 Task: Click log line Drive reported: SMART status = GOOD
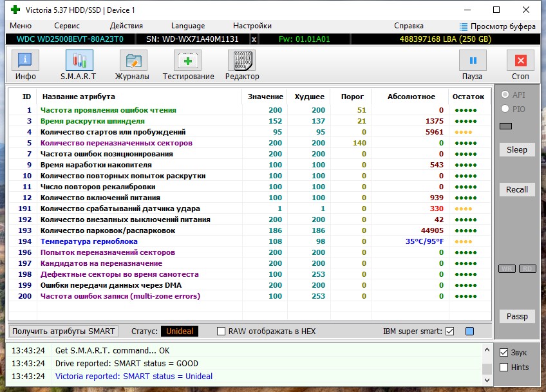point(127,364)
